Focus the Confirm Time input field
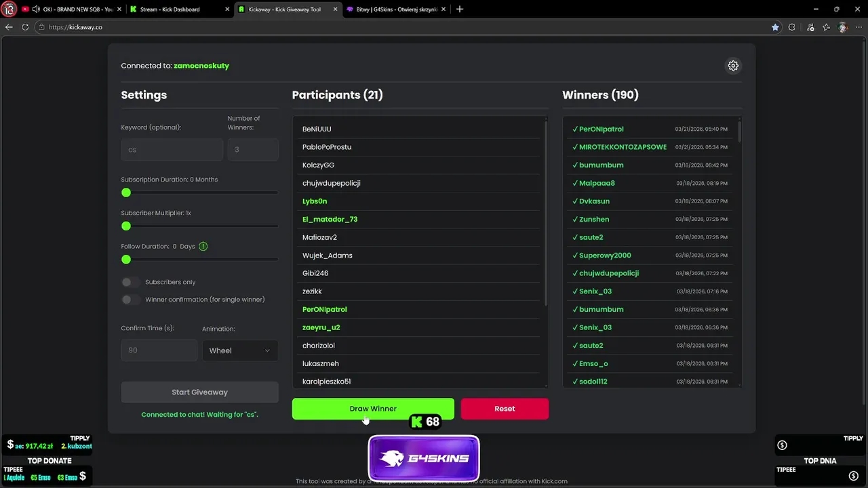Viewport: 868px width, 488px height. (159, 350)
